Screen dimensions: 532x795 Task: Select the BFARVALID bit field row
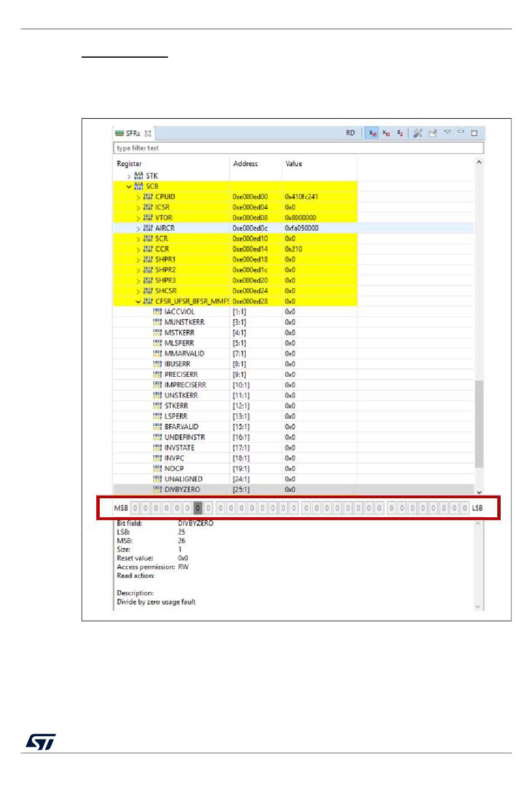click(x=293, y=427)
